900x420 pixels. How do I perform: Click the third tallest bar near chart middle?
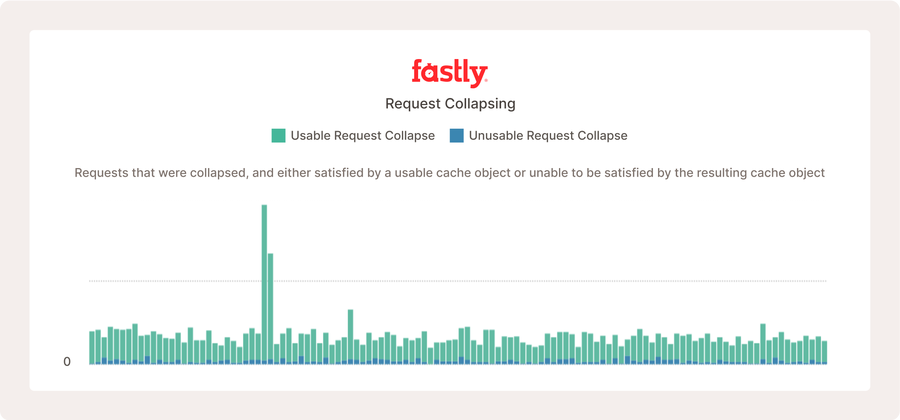pyautogui.click(x=350, y=337)
